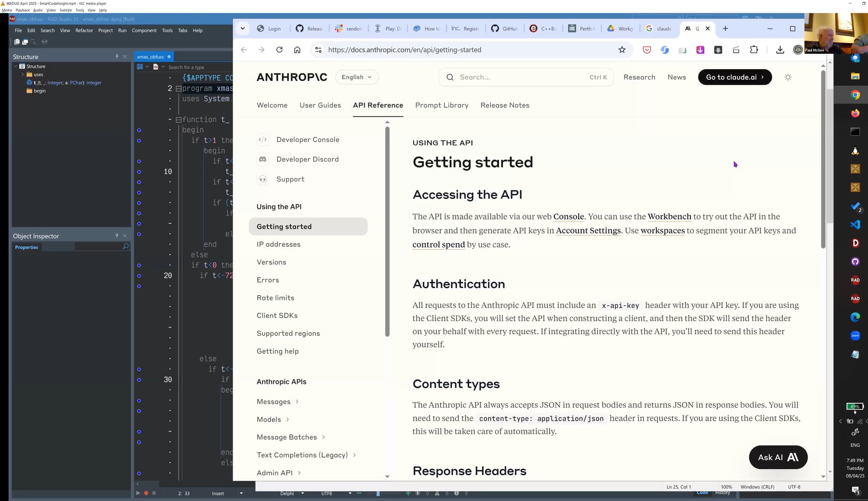Switch to the User Guides docs tab
The image size is (868, 501).
(x=320, y=105)
